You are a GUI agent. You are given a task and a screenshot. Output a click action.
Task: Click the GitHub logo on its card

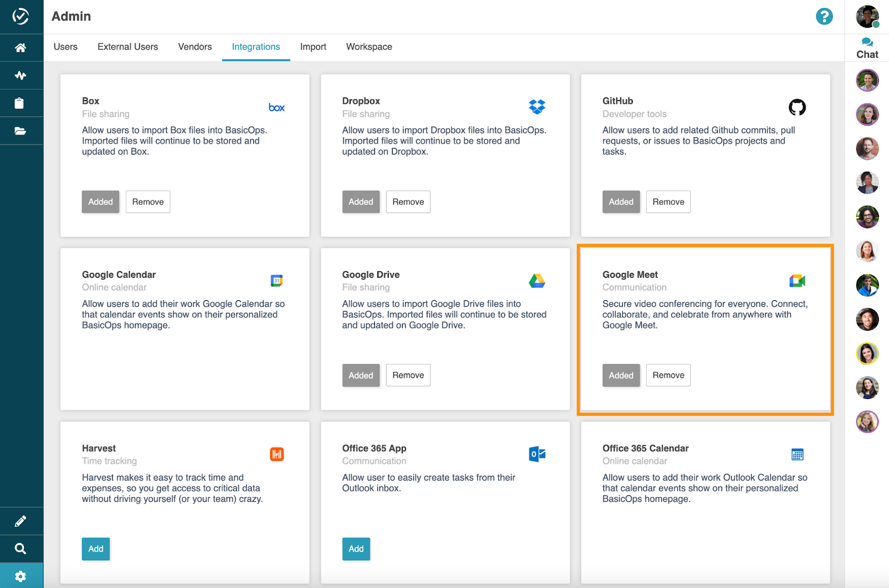[x=798, y=107]
